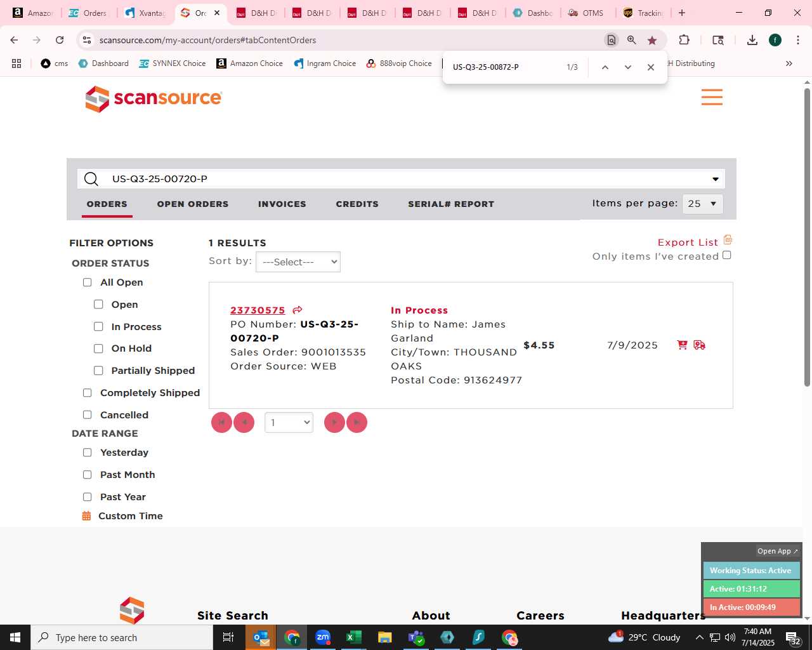Open browser extensions puzzle icon
Image resolution: width=812 pixels, height=650 pixels.
tap(684, 40)
